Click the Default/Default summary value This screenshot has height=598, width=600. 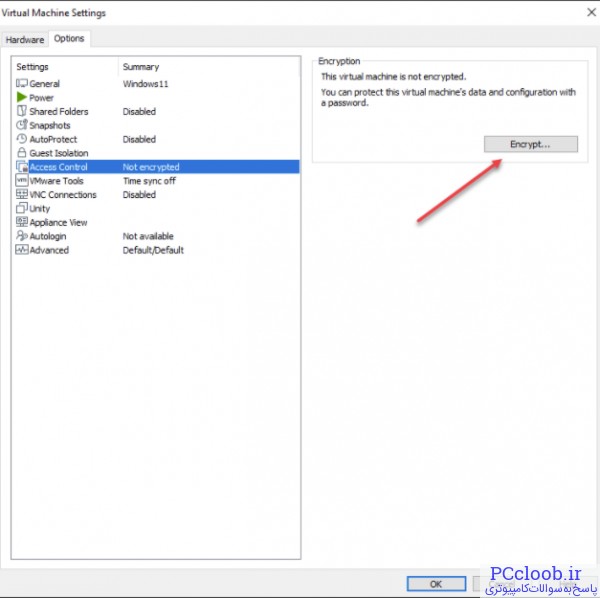(x=153, y=250)
